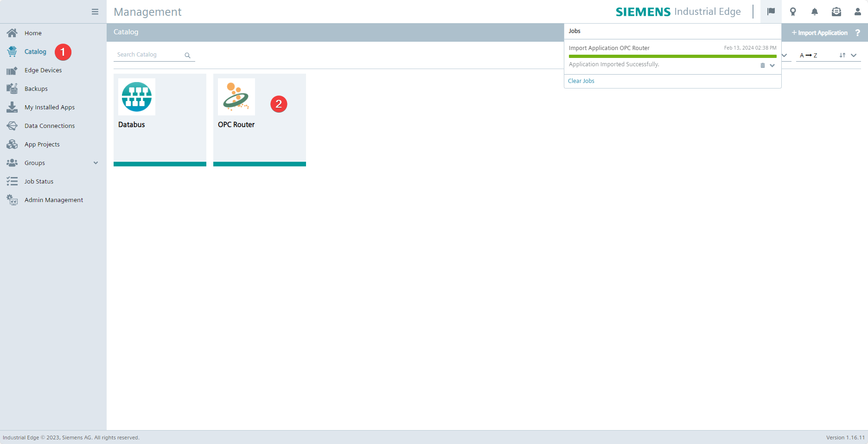The height and width of the screenshot is (444, 868).
Task: Click the help question mark icon
Action: (857, 33)
